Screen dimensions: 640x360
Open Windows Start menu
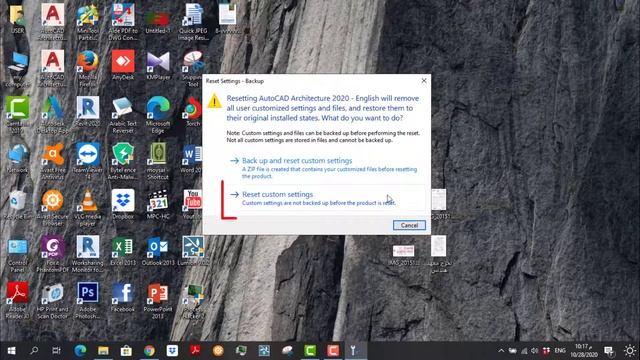(x=11, y=351)
